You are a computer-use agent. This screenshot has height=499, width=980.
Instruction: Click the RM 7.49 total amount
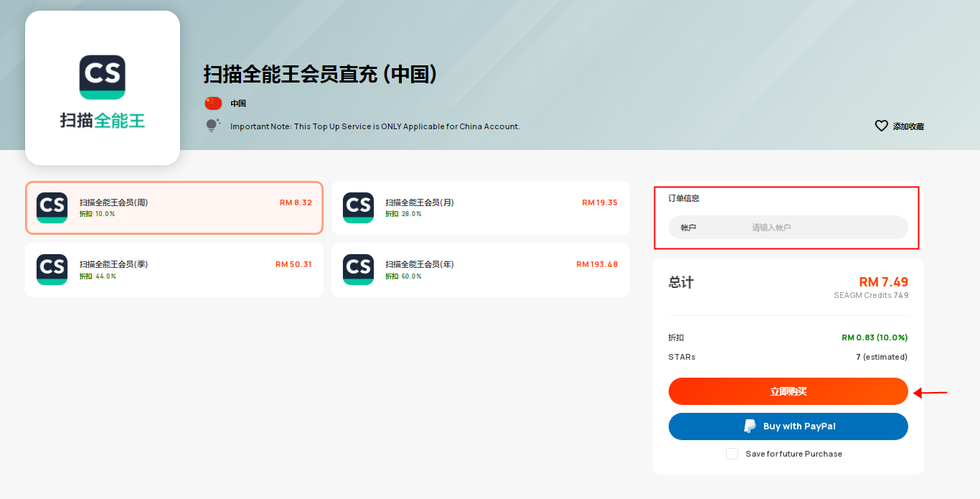point(884,282)
